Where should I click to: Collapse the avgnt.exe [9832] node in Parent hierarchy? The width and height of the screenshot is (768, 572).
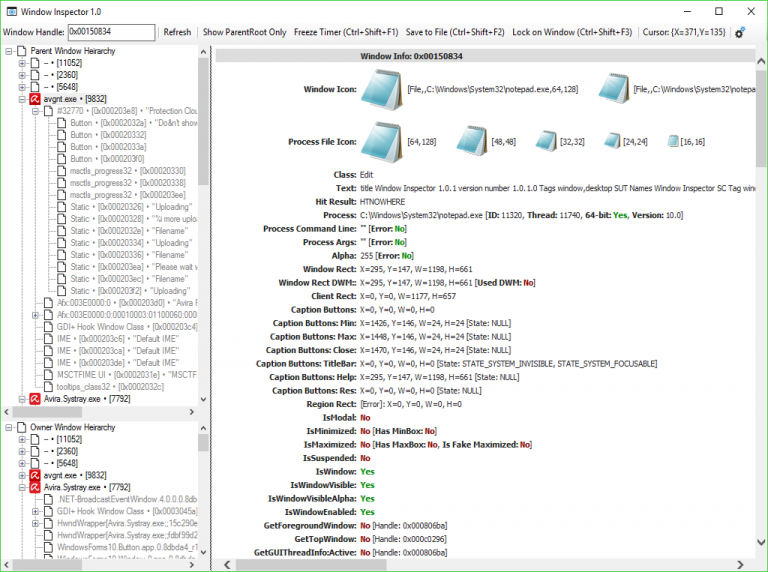point(22,99)
